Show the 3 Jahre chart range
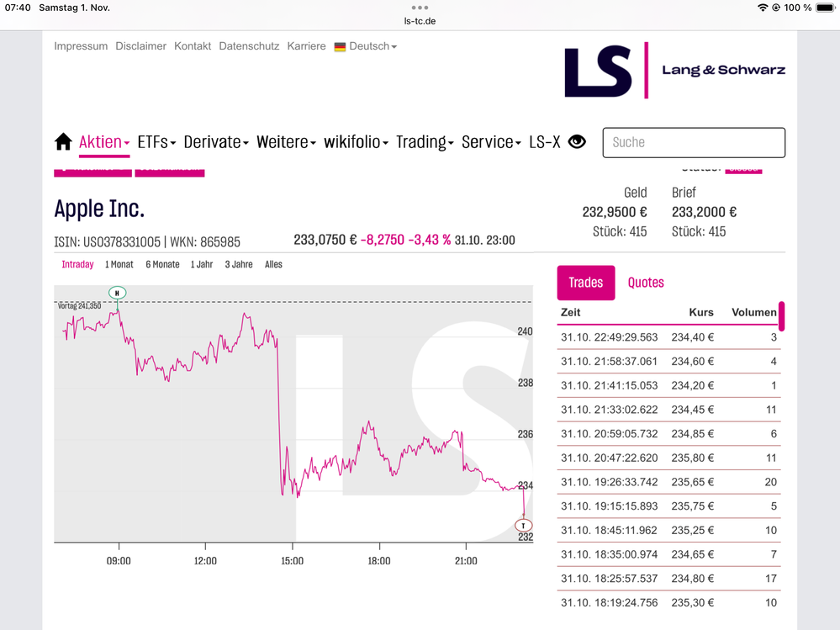The height and width of the screenshot is (630, 840). coord(239,264)
